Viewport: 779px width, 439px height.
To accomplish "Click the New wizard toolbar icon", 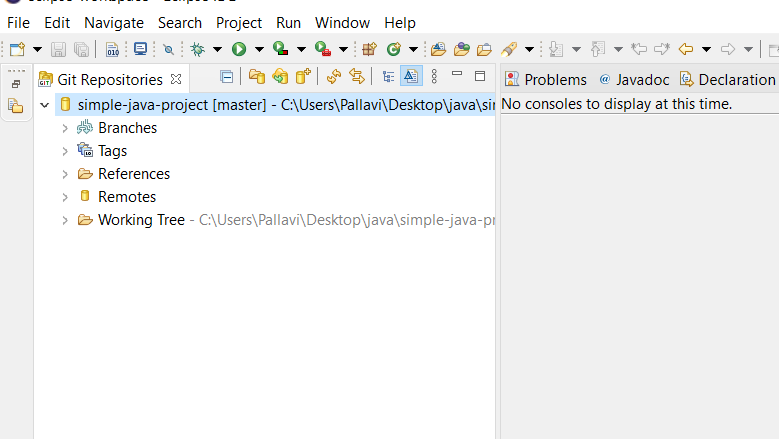I will (17, 49).
